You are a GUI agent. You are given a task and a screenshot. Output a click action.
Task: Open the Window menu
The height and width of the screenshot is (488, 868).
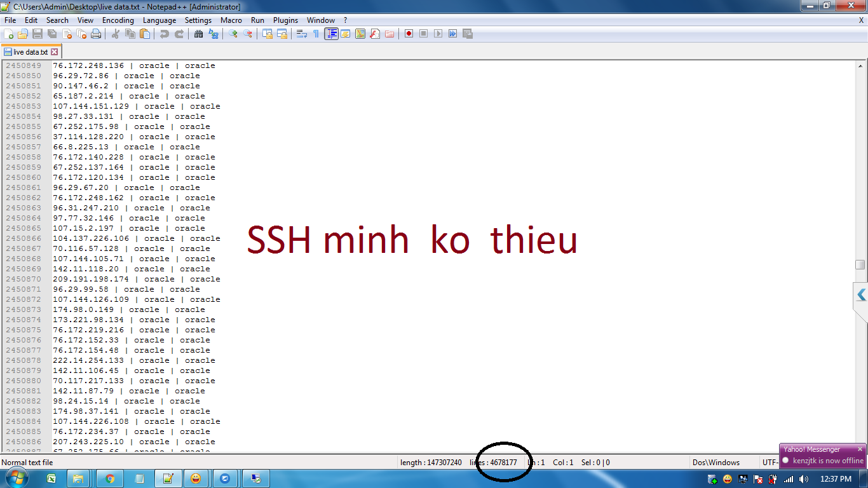321,20
